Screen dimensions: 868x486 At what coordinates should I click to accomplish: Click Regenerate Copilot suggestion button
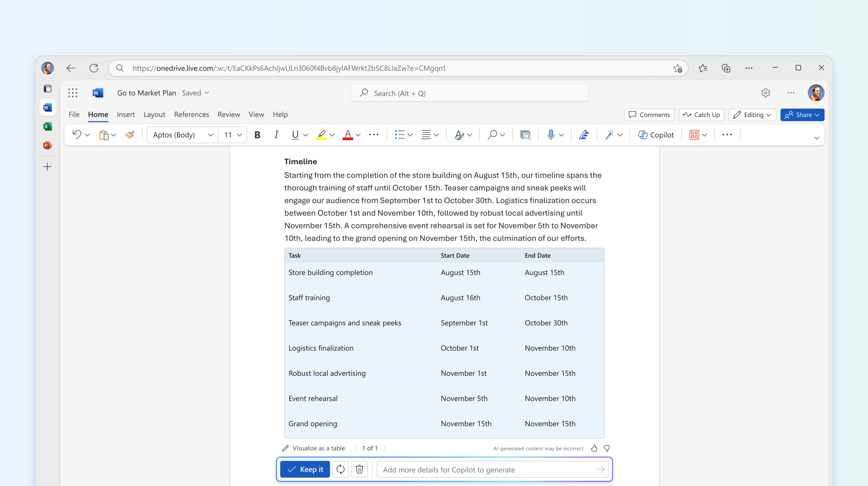click(x=340, y=469)
